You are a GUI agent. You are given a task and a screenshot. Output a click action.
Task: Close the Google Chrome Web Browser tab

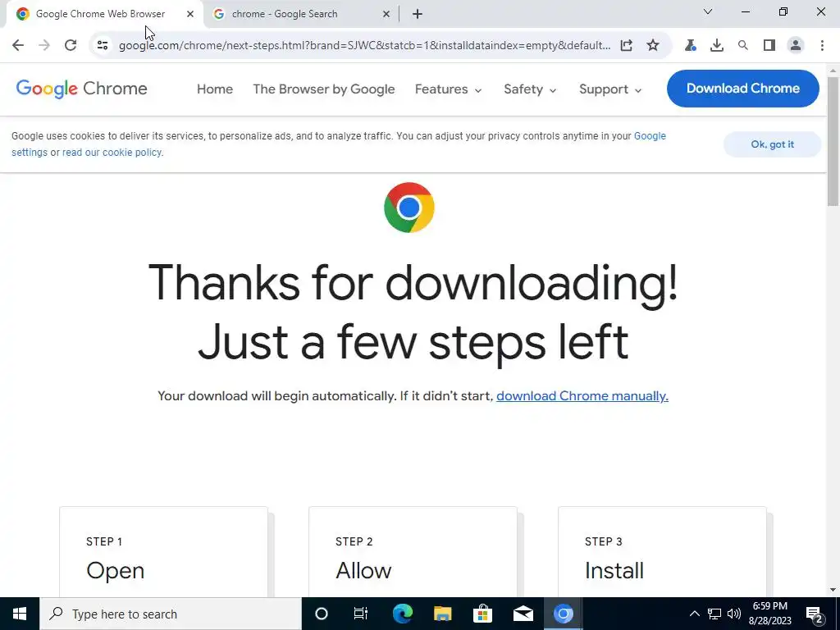coord(190,14)
